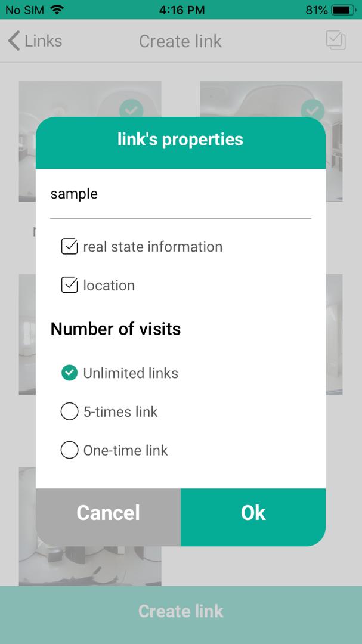Select the One-time link radio button
This screenshot has width=362, height=644.
(x=70, y=450)
